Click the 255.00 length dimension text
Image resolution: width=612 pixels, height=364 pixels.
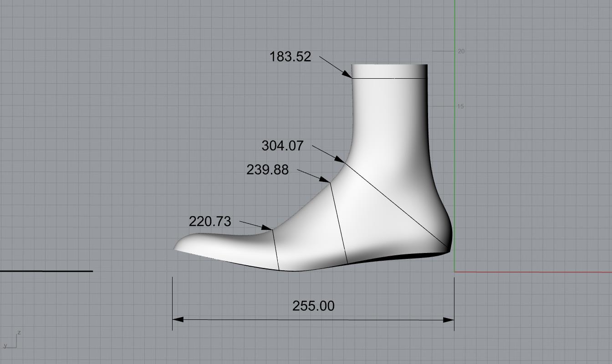pyautogui.click(x=313, y=306)
